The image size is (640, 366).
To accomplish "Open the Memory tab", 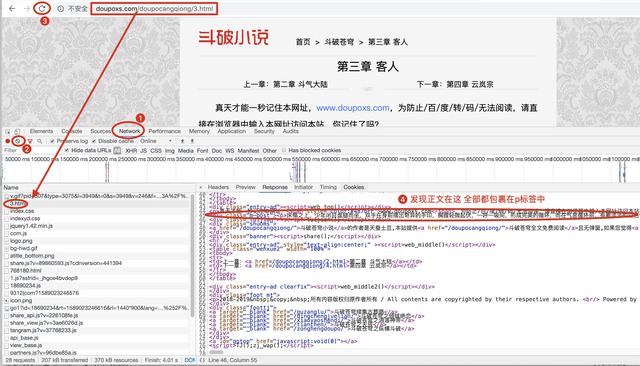I will point(199,131).
